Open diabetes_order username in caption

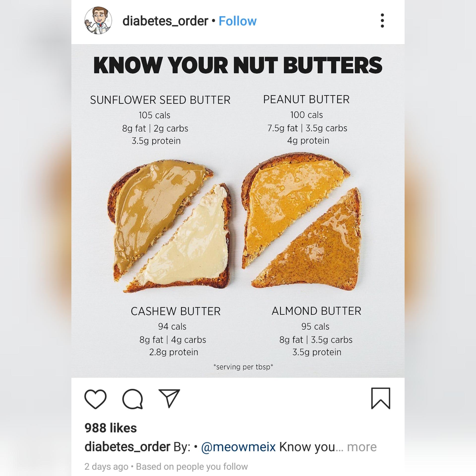tap(127, 447)
